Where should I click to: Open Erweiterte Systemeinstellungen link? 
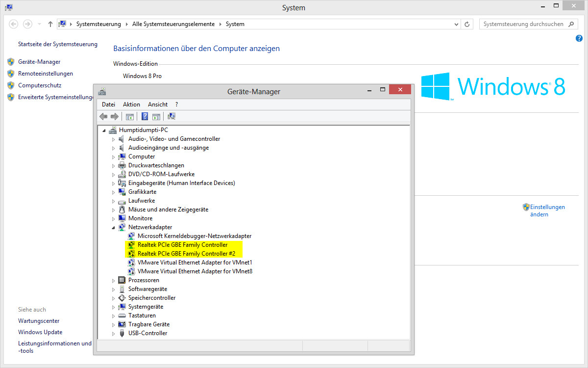point(56,97)
